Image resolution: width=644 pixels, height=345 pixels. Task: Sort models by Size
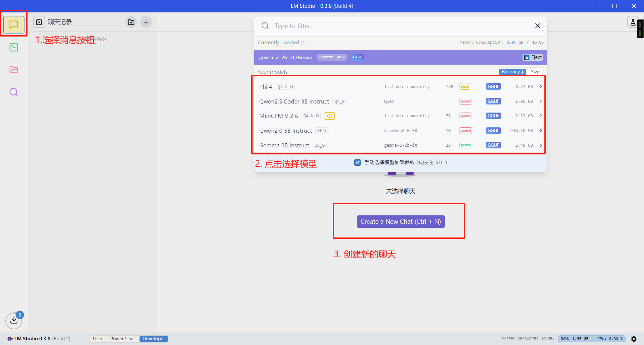pos(535,72)
